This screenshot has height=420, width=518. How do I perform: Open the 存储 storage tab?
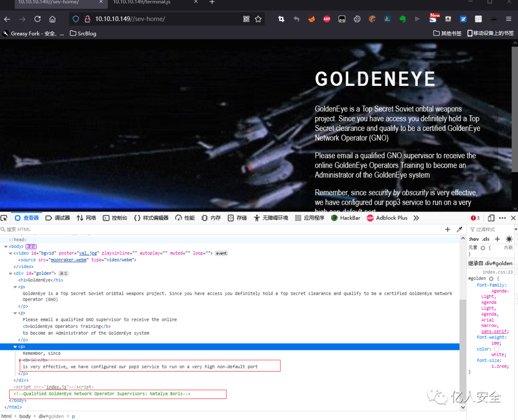click(237, 218)
